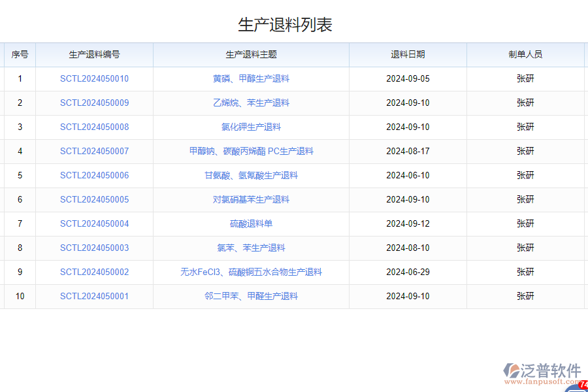View 邻二甲苯、甲醛生产退料 topic
The image size is (588, 392).
252,296
